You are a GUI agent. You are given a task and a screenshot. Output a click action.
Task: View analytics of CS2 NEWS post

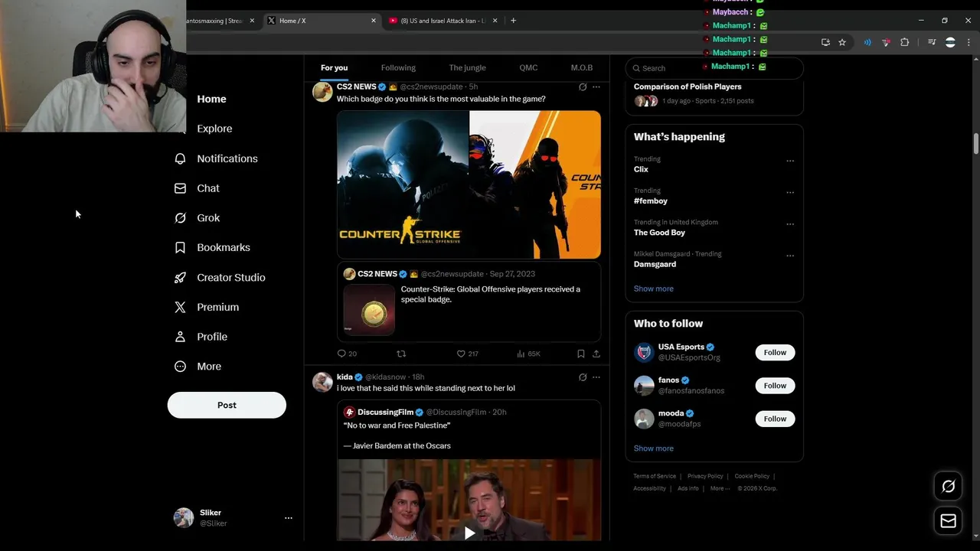pyautogui.click(x=521, y=354)
